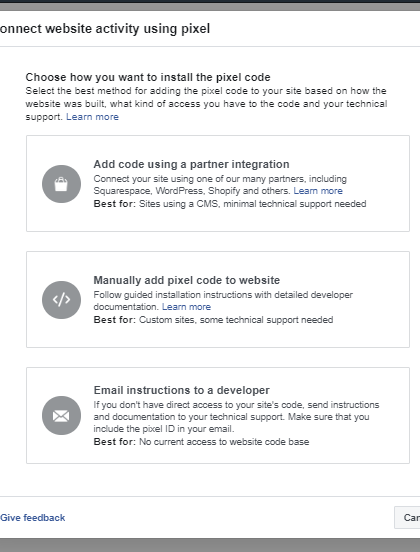Pick 'Email instructions to a developer' heading
Image resolution: width=420 pixels, height=552 pixels.
pyautogui.click(x=182, y=390)
